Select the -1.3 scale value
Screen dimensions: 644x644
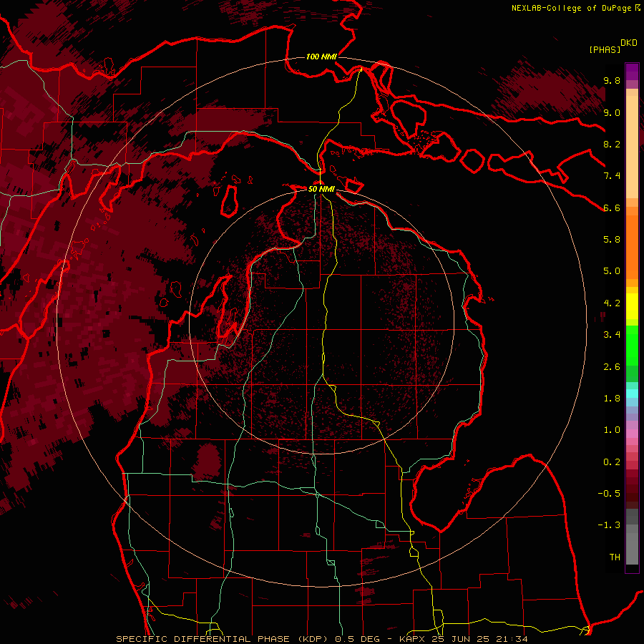609,525
